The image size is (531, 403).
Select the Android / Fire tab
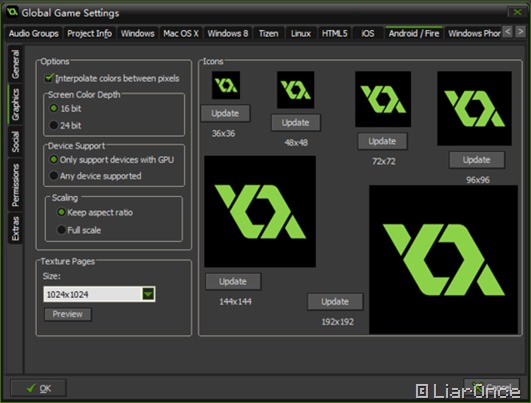pos(414,33)
